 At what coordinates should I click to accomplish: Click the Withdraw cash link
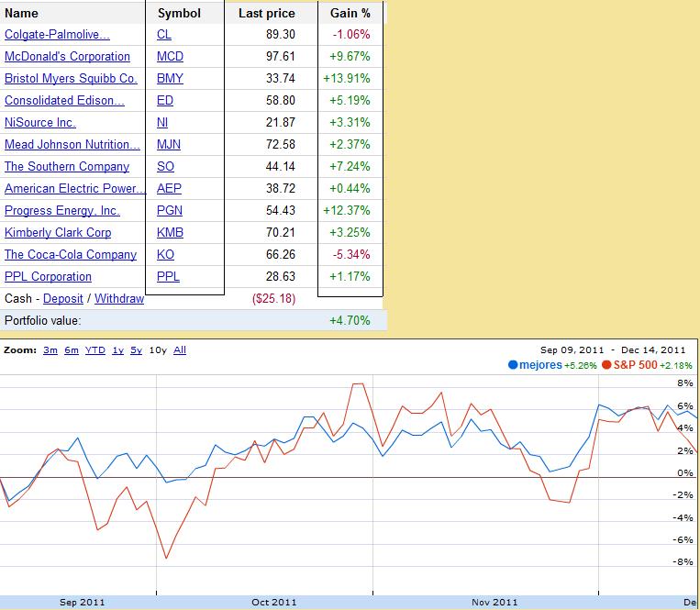[x=119, y=298]
